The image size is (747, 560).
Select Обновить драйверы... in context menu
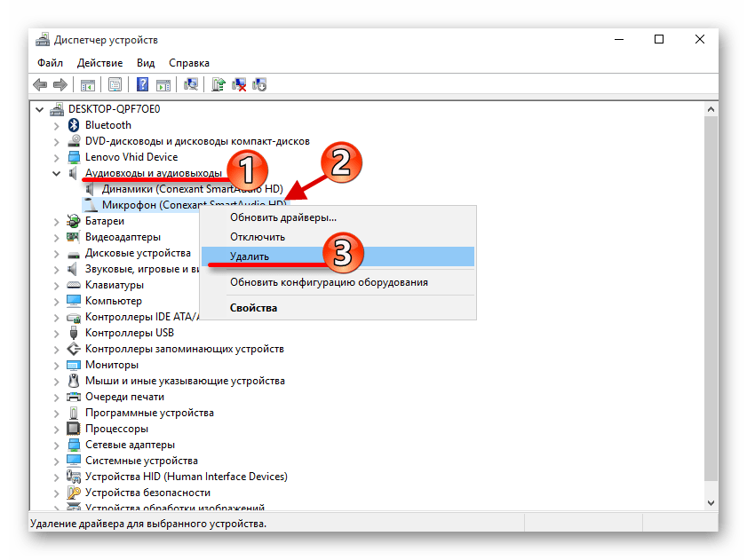282,217
